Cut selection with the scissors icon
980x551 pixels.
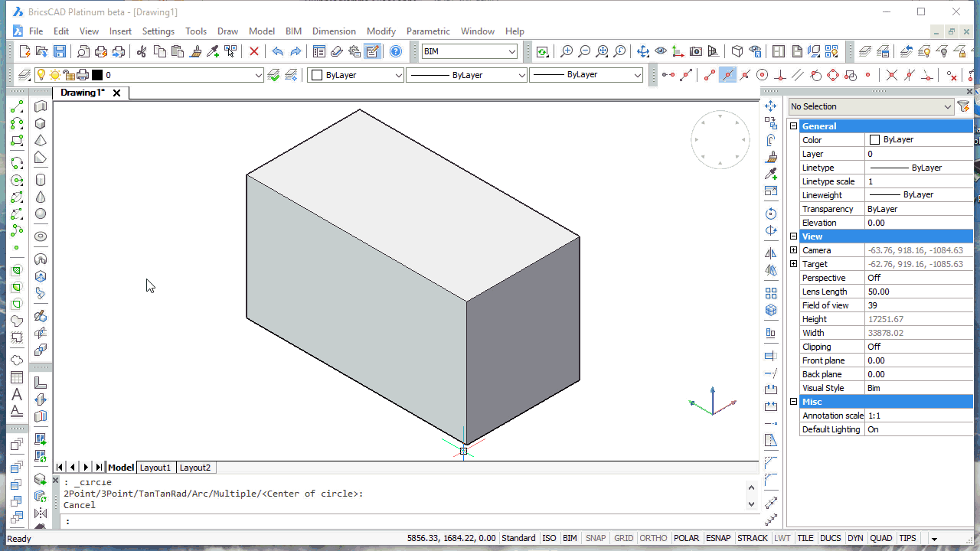tap(142, 51)
